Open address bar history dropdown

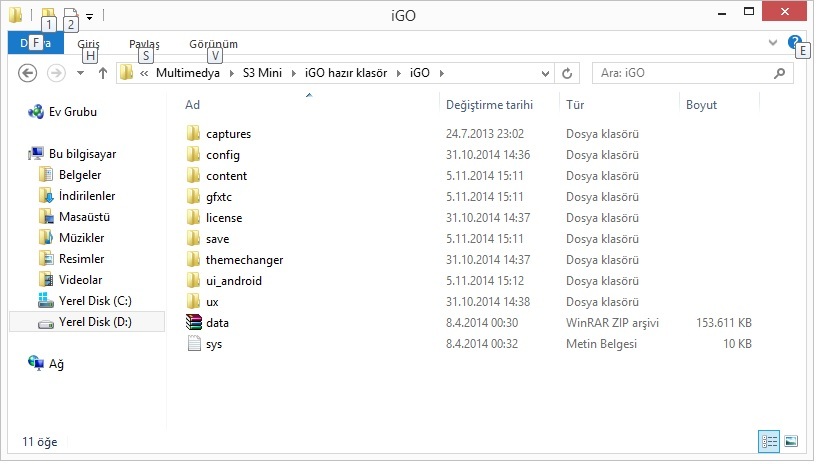545,73
